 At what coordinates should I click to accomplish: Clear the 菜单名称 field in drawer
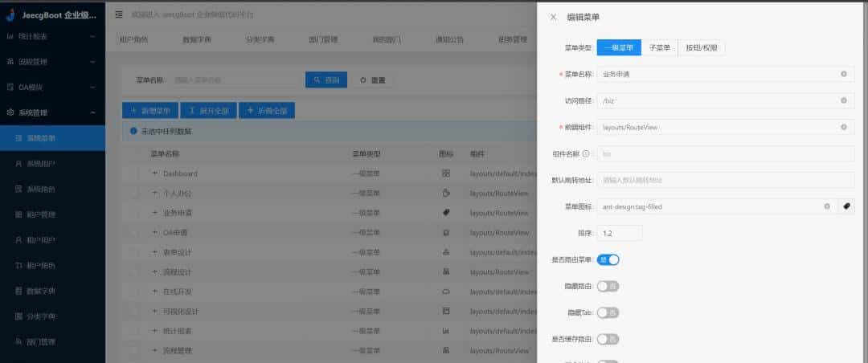coord(844,74)
